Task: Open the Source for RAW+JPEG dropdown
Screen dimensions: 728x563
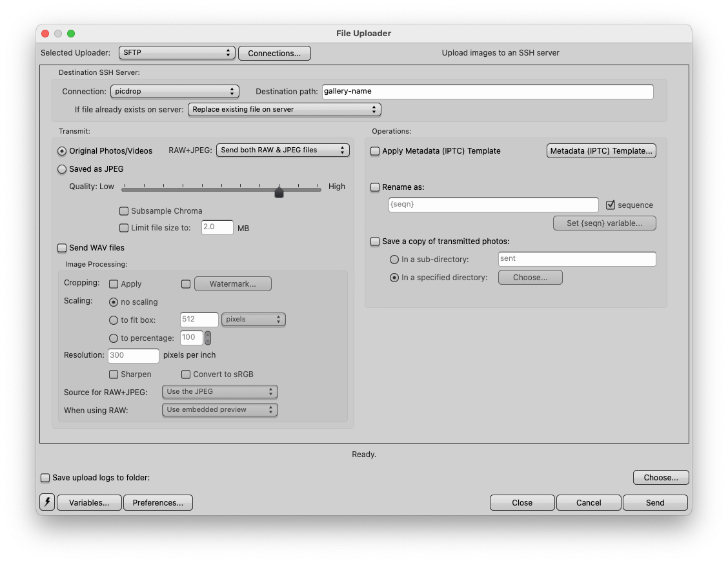Action: click(219, 392)
